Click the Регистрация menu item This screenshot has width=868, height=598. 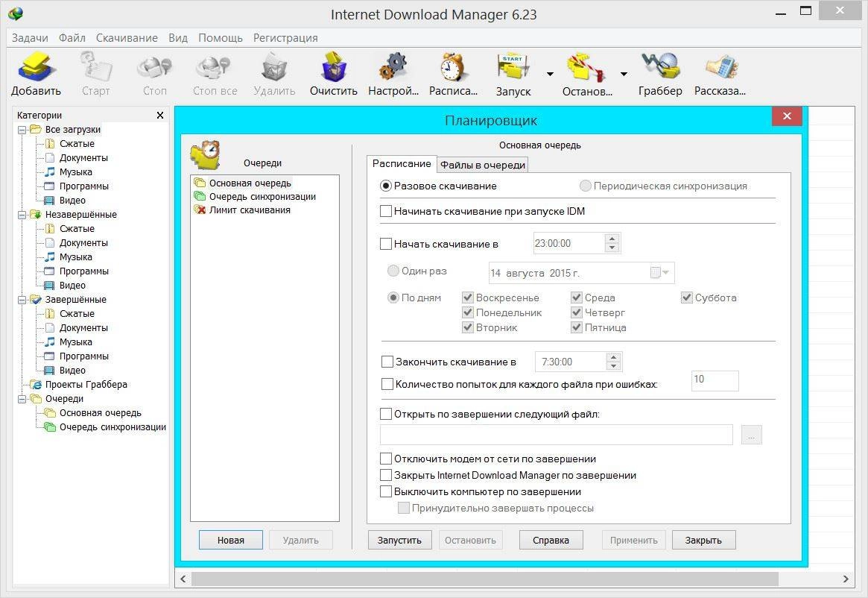[x=285, y=38]
